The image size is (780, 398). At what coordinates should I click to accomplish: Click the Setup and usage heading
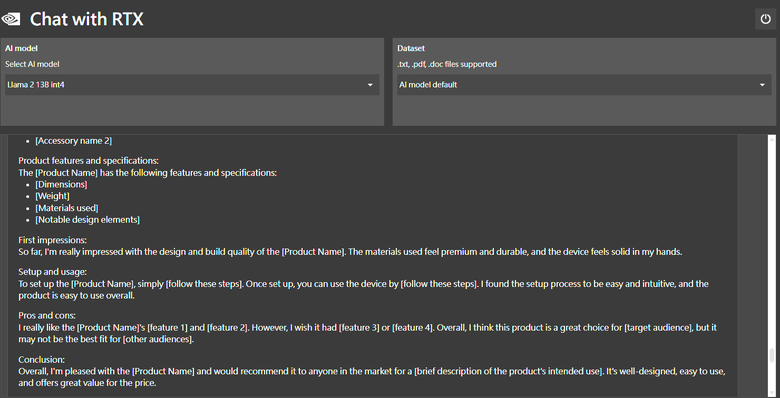point(53,272)
